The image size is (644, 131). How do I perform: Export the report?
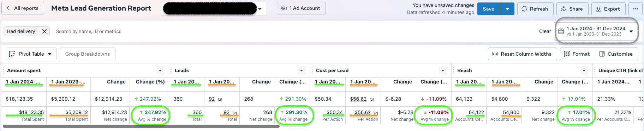point(608,9)
